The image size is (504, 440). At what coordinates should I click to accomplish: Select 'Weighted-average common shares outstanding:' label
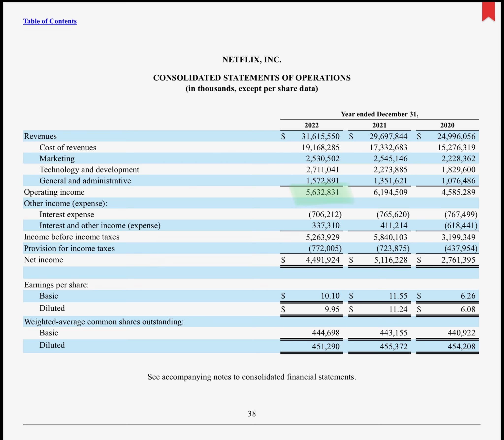tap(104, 322)
